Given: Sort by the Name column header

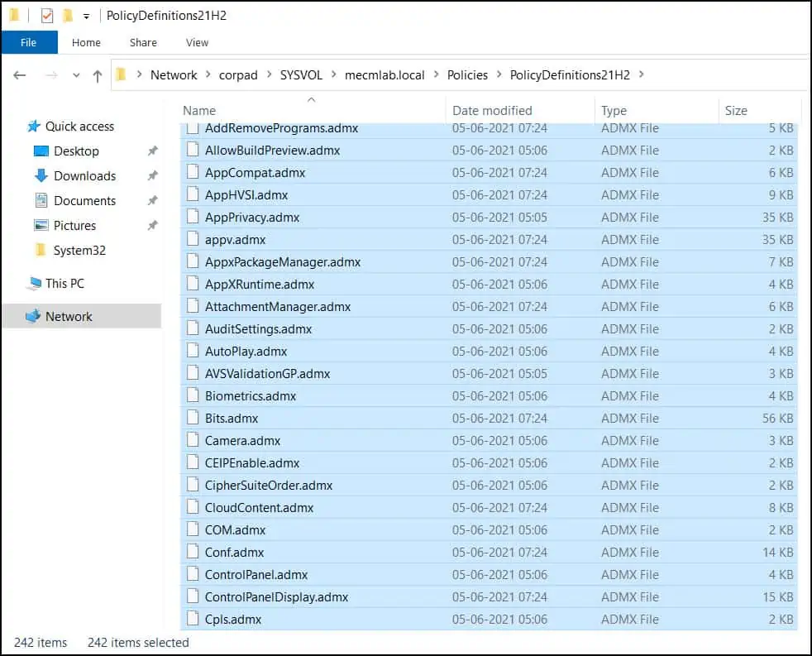Looking at the screenshot, I should click(199, 110).
